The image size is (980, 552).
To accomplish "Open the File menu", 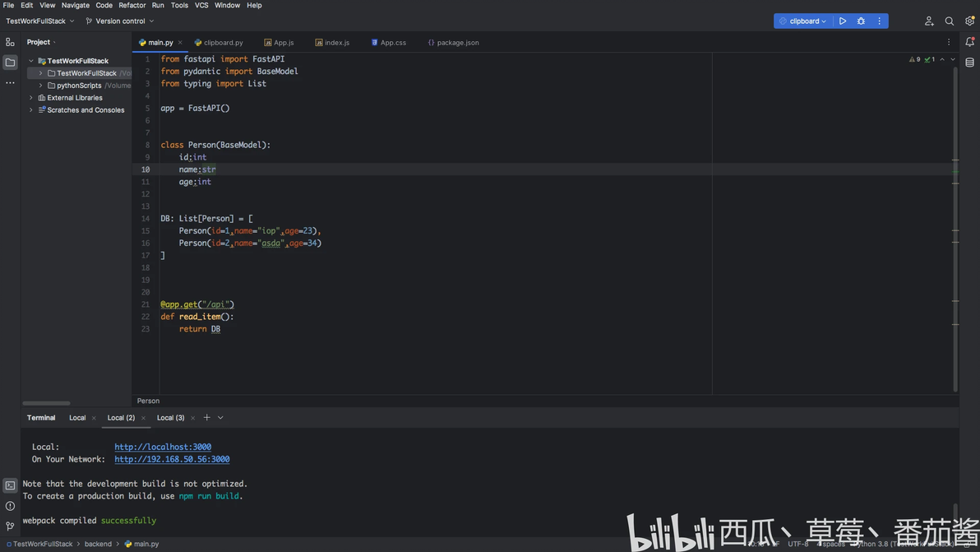I will coord(9,6).
